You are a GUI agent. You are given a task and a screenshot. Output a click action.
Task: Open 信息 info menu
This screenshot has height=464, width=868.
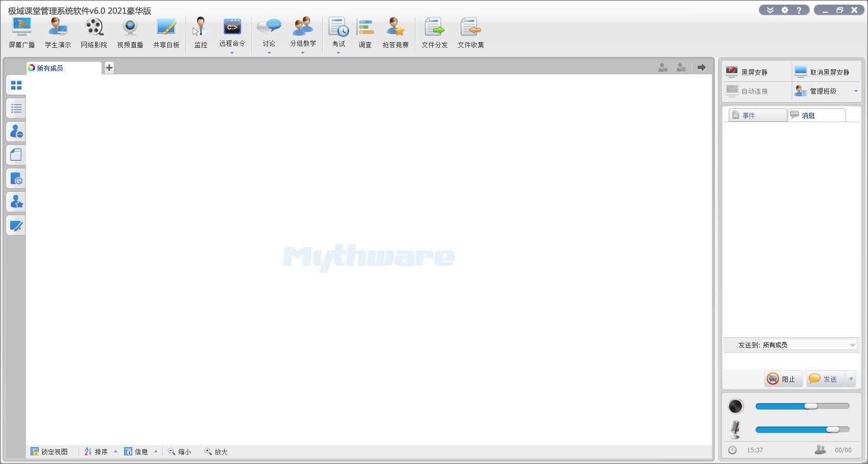(141, 452)
